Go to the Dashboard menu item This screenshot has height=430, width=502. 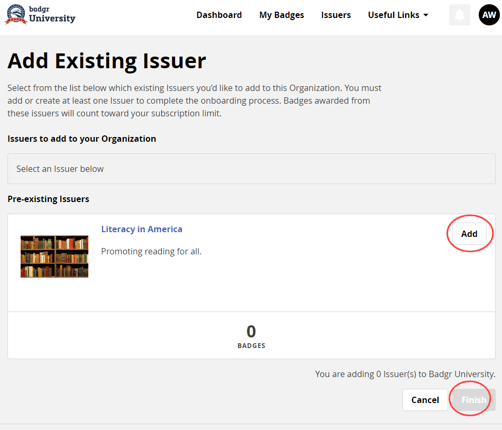(x=219, y=15)
